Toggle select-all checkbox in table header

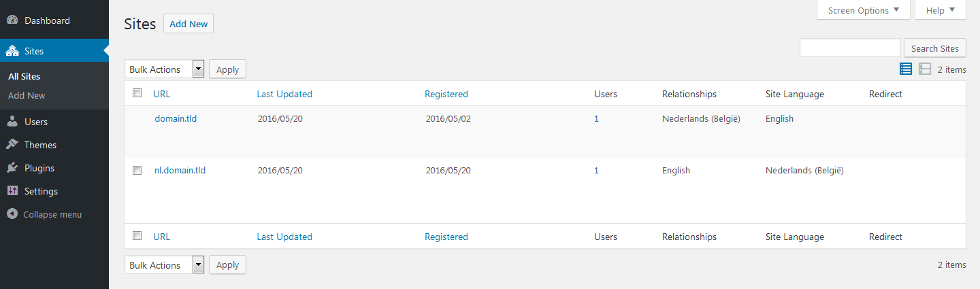coord(137,93)
